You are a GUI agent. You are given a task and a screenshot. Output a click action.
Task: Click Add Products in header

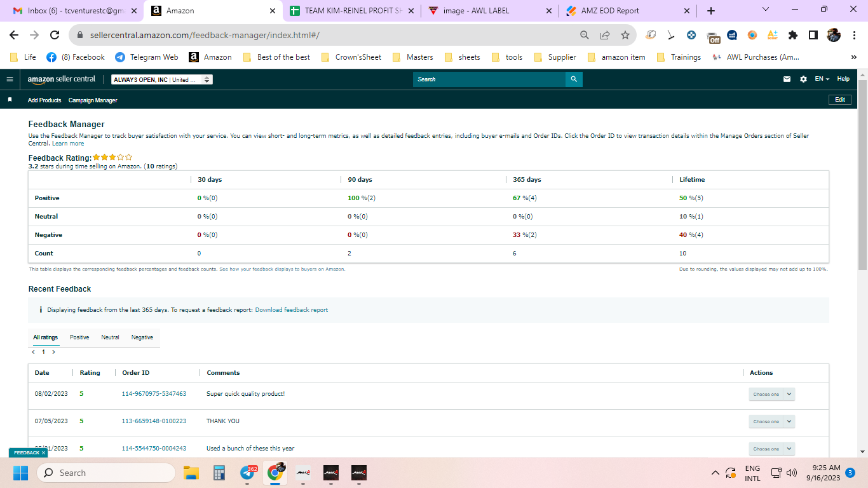(44, 100)
